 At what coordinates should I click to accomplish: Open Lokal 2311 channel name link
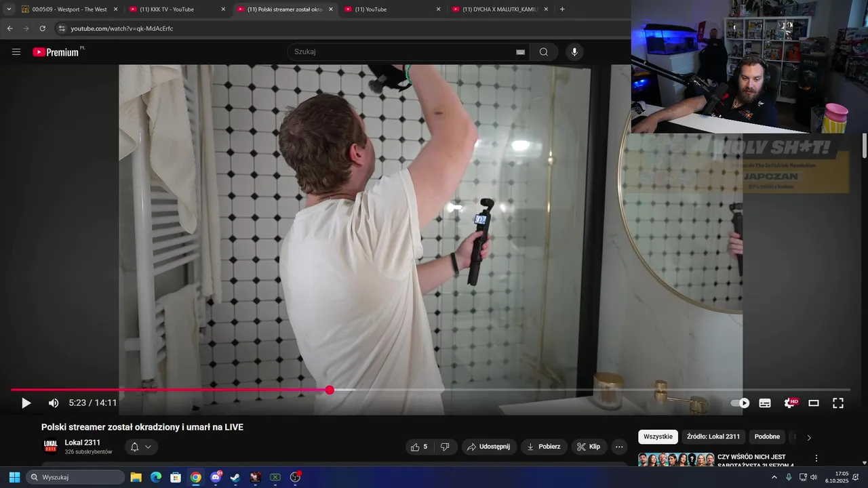tap(83, 443)
